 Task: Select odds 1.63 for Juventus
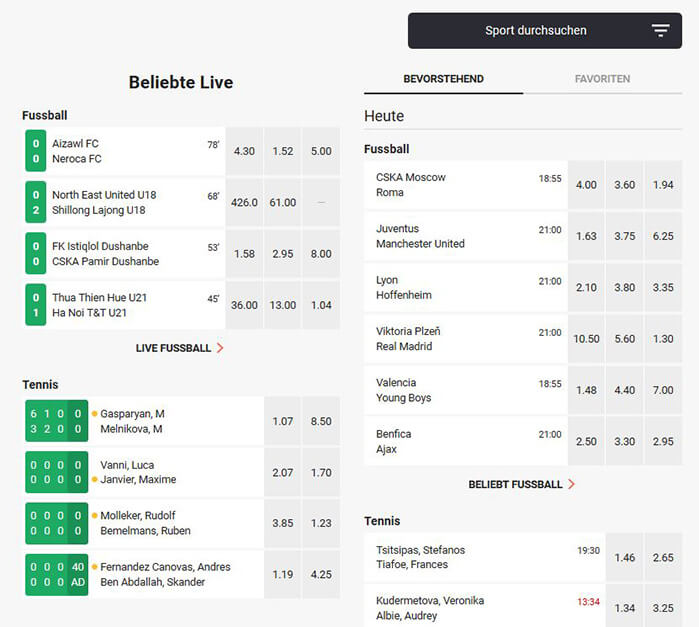(586, 236)
